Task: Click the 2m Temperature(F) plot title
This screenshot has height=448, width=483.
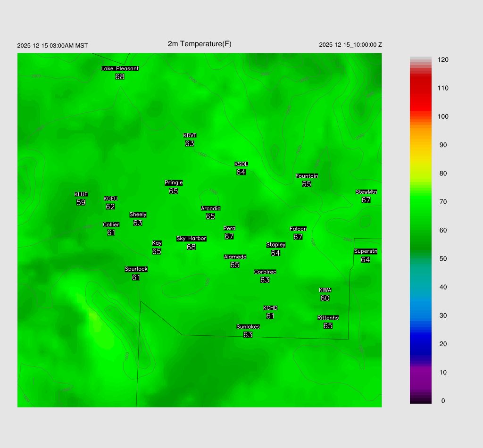Action: [x=200, y=44]
